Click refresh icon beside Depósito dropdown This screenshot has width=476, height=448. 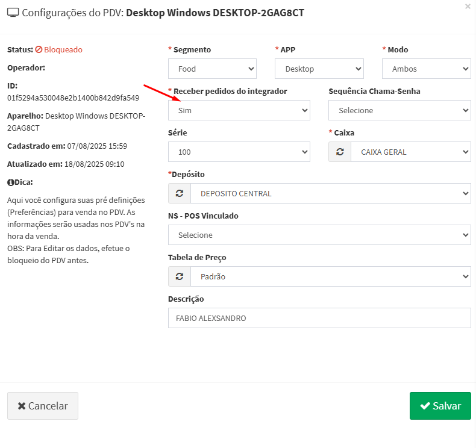(180, 194)
